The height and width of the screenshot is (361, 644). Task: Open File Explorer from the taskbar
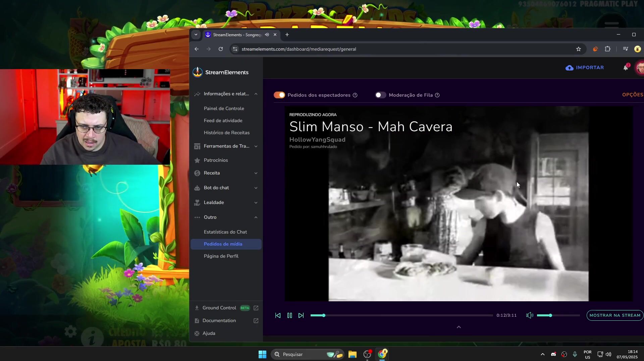click(x=352, y=354)
